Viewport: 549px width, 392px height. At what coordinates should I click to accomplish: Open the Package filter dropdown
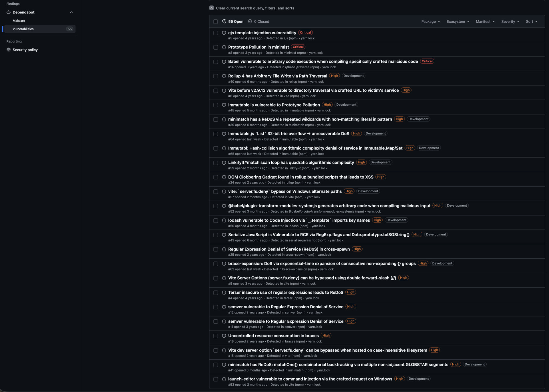431,22
